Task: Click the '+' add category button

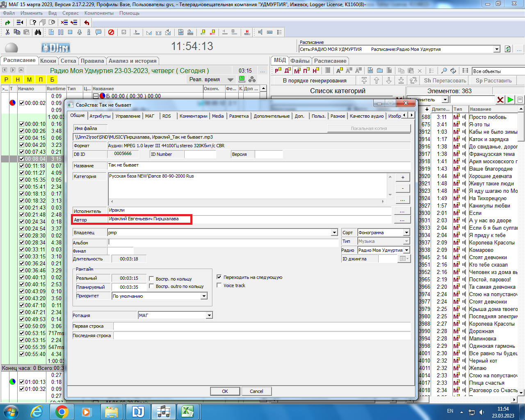Action: [x=403, y=177]
